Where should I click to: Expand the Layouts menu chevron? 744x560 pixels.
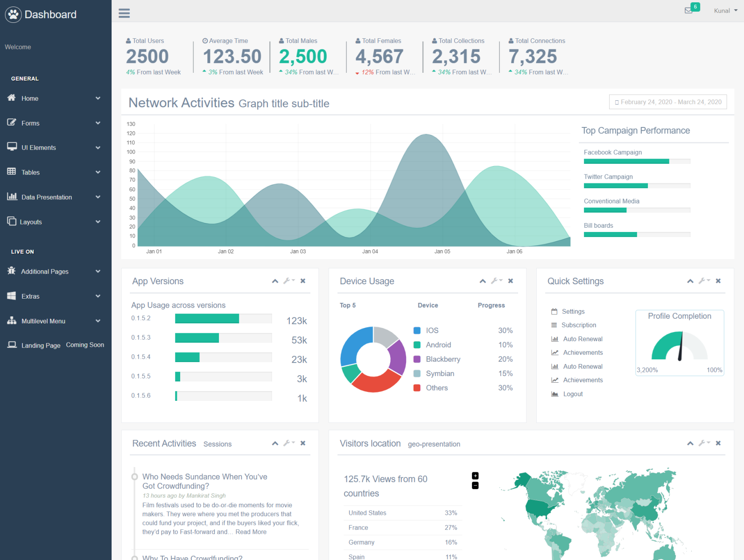[98, 222]
